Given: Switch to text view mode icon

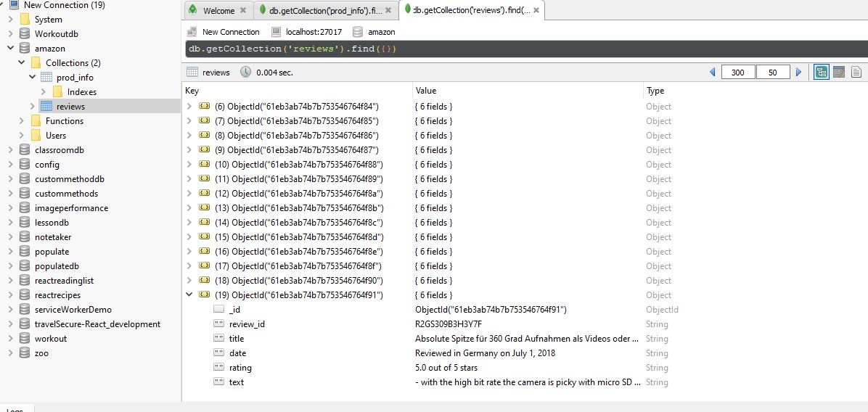Looking at the screenshot, I should [856, 72].
